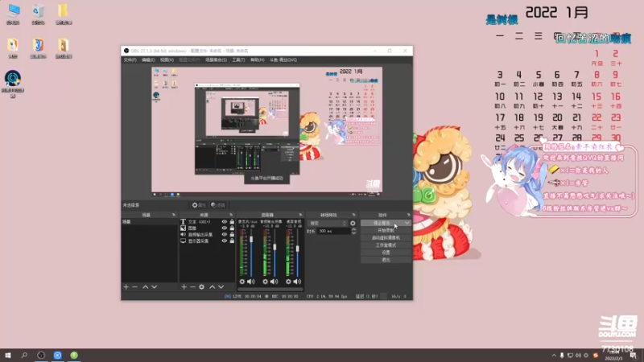Pop out the 控件 dock panel

(409, 215)
